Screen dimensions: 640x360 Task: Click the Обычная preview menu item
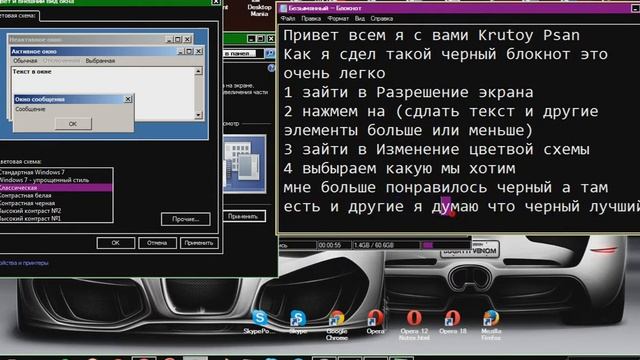(x=25, y=61)
